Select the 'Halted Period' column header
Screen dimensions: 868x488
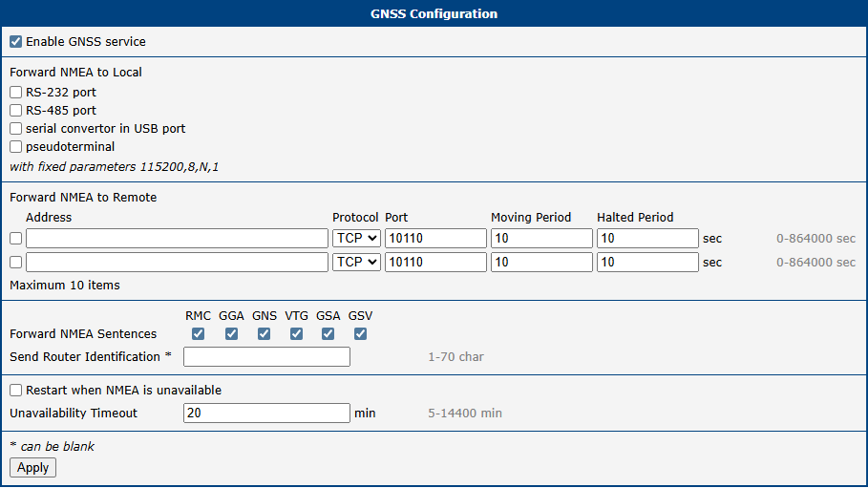click(635, 217)
